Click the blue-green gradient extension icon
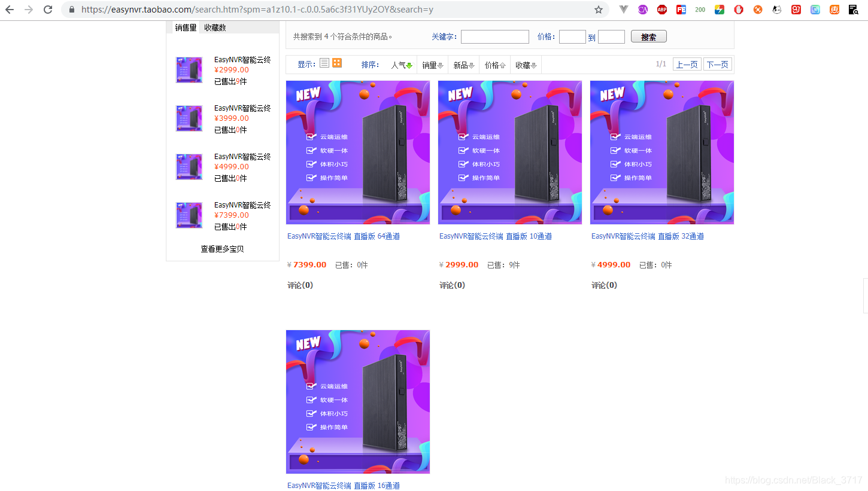 click(x=815, y=10)
